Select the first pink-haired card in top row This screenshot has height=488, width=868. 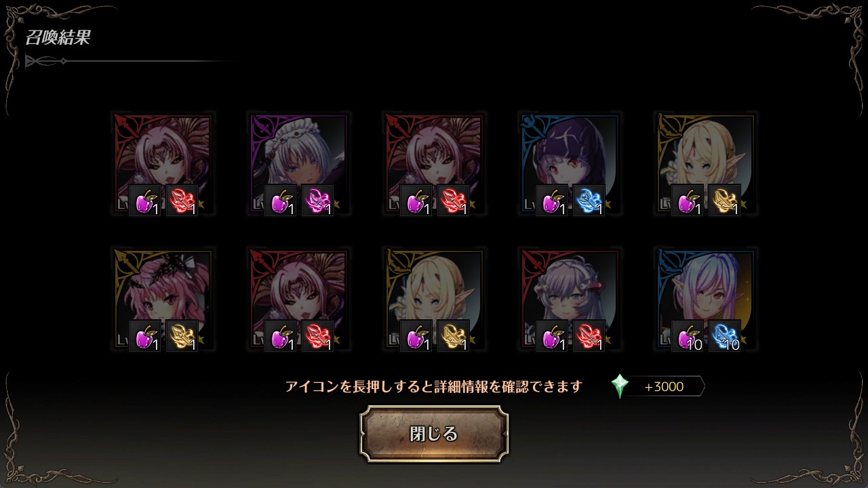pos(163,163)
